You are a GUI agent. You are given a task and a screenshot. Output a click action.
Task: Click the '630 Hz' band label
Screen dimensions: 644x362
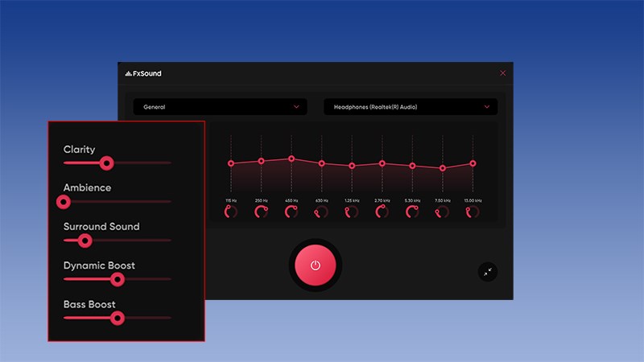[x=321, y=200]
